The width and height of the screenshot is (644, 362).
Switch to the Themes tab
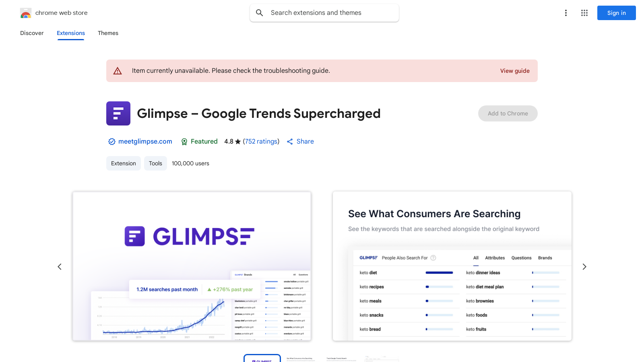coord(108,33)
